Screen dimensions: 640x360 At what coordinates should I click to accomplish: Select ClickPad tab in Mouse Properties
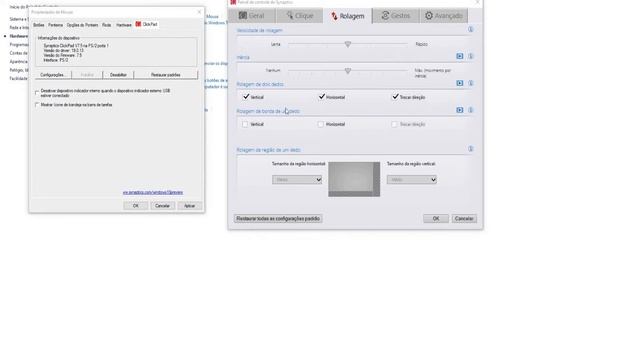click(x=147, y=24)
